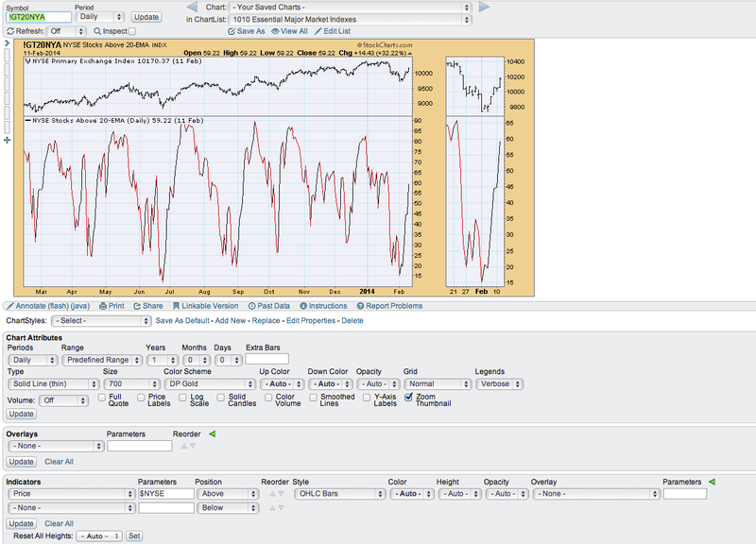This screenshot has width=756, height=544.
Task: Open Your Saved Charts dropdown
Action: coord(350,8)
